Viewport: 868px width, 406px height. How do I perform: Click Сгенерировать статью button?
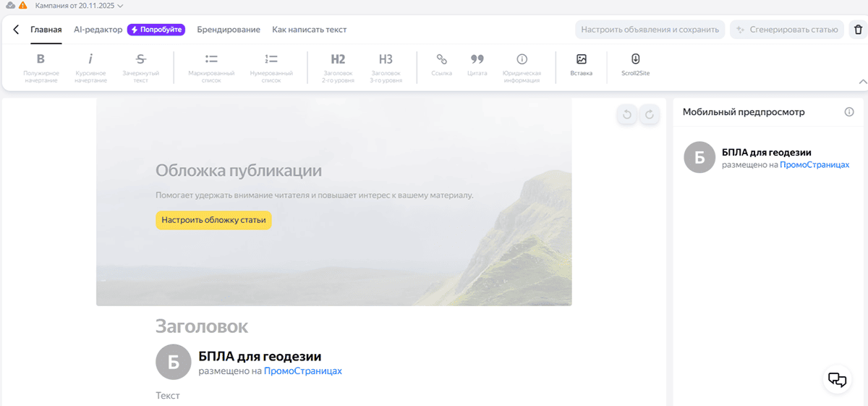(x=787, y=30)
